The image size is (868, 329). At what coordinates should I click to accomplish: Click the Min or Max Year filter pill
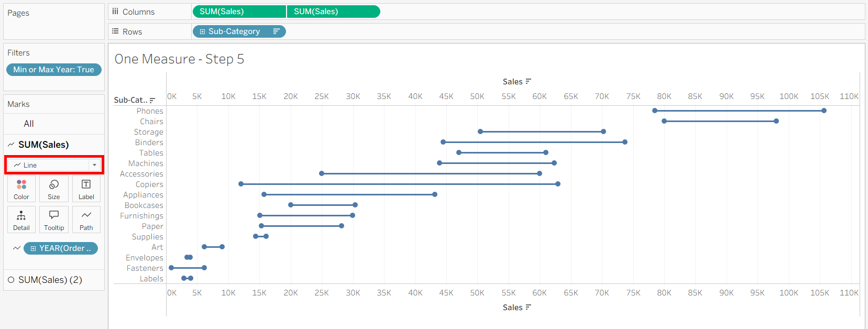53,70
